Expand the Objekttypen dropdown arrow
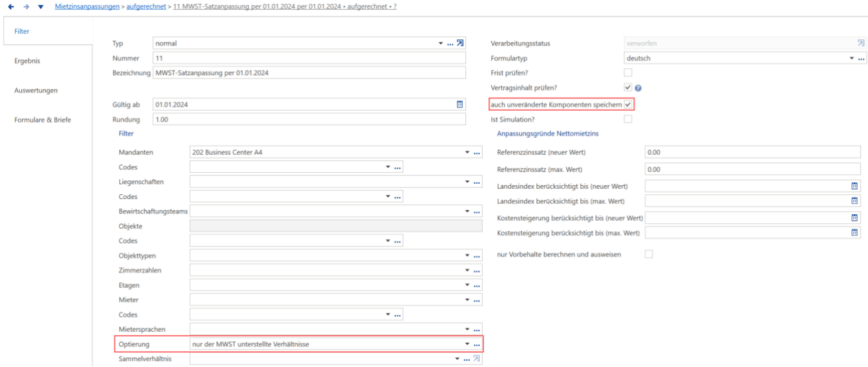The width and height of the screenshot is (868, 367). 467,256
